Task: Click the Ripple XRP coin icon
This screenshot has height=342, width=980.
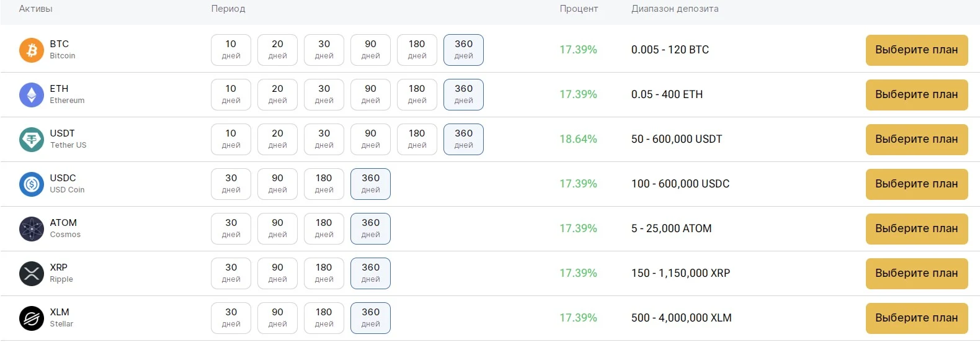Action: tap(32, 274)
